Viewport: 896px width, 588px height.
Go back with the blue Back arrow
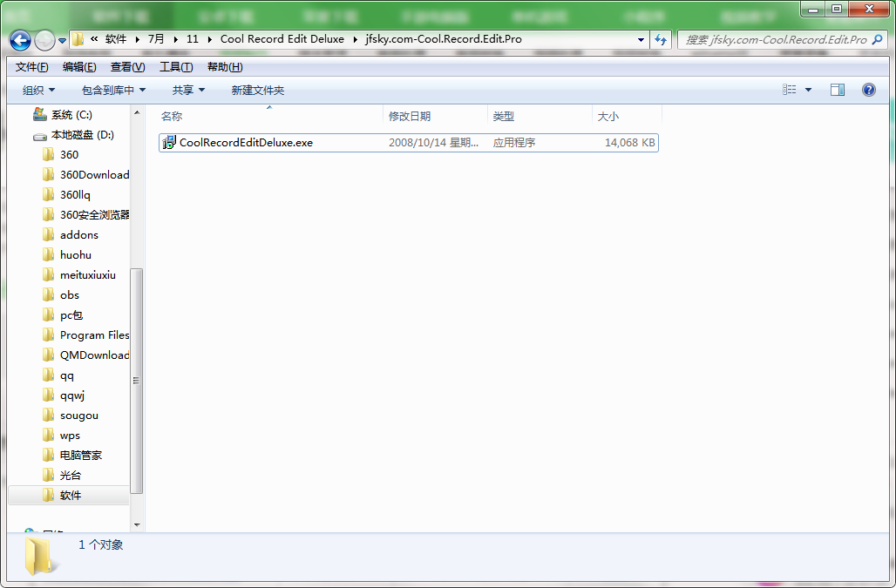pos(21,40)
